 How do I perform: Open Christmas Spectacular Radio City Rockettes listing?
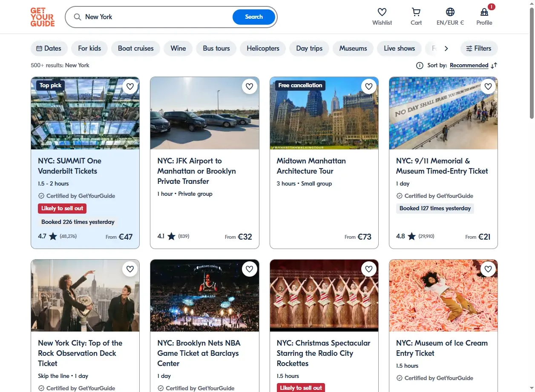(323, 353)
